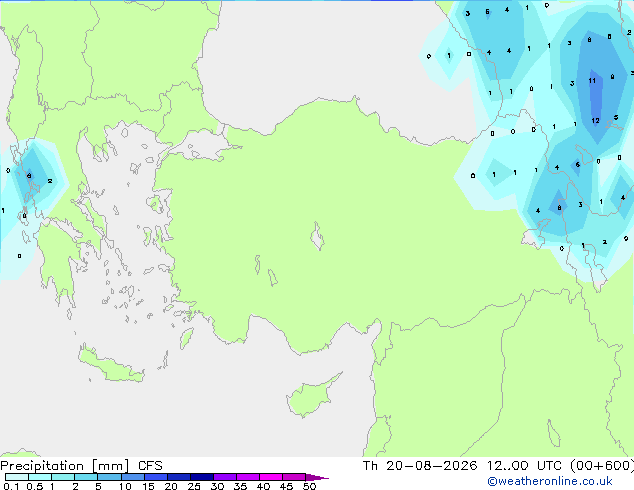Screen dimensions: 634x490
Task: Choose the 40–45 mm legend color box
Action: (x=271, y=477)
